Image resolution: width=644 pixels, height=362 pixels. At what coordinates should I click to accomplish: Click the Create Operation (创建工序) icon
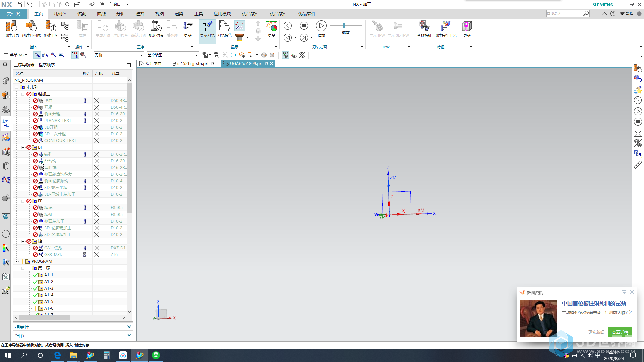[x=51, y=29]
